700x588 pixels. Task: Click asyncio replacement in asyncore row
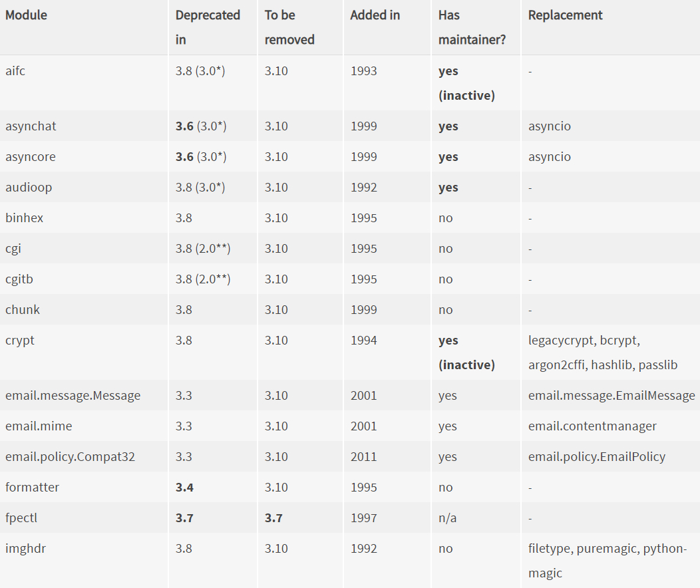(x=549, y=157)
